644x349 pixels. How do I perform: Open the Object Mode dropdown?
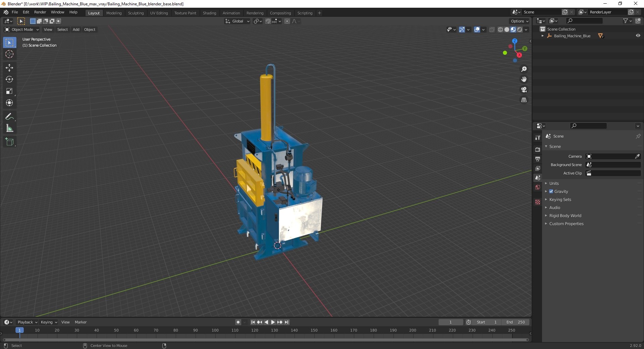[x=22, y=30]
